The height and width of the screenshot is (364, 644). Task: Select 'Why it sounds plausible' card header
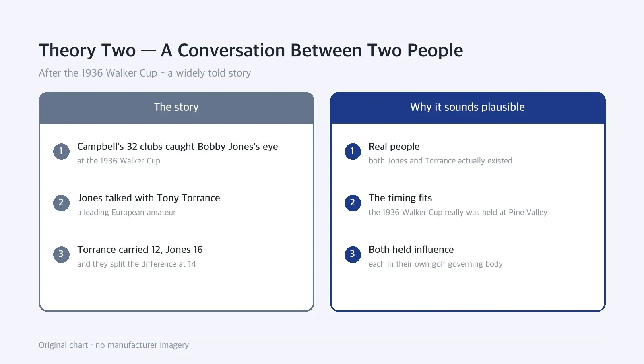(x=468, y=107)
